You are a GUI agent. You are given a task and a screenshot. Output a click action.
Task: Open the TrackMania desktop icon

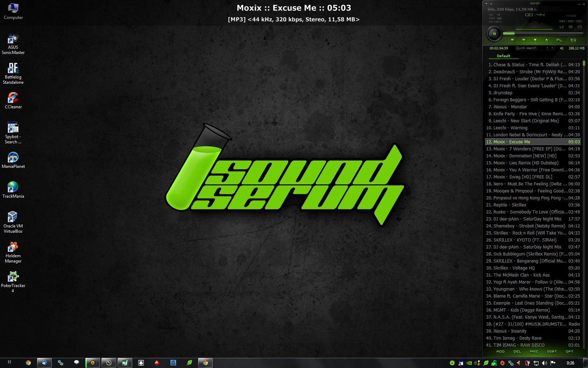coord(13,190)
